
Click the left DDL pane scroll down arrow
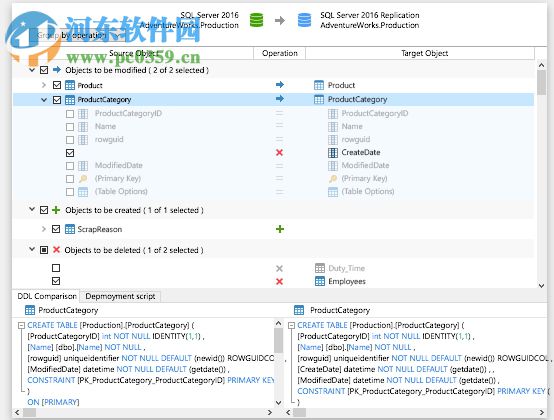pyautogui.click(x=278, y=403)
